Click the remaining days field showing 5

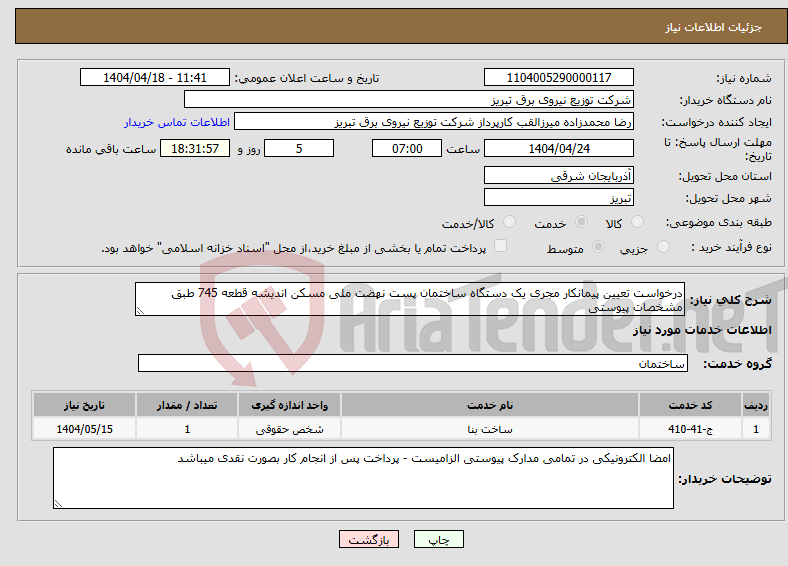coord(299,148)
